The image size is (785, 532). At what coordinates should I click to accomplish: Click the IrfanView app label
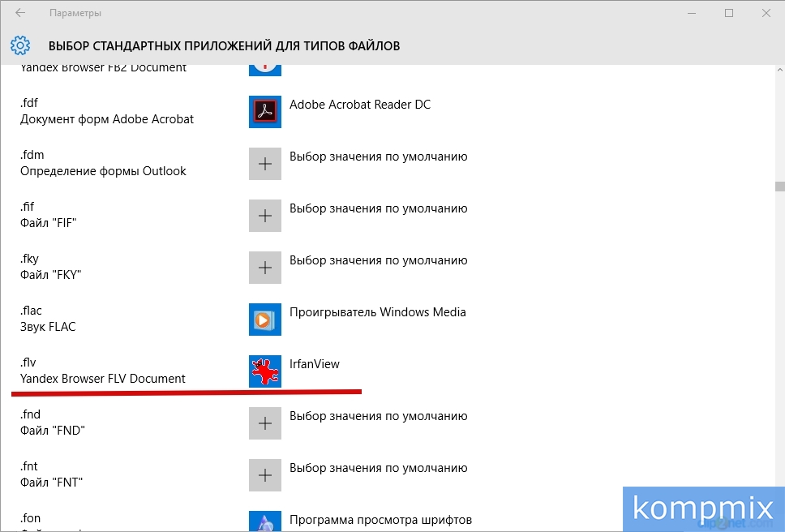[x=315, y=364]
